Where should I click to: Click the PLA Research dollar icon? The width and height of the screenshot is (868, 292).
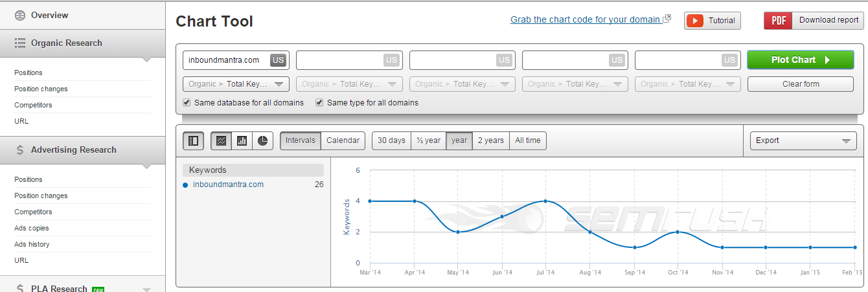20,289
